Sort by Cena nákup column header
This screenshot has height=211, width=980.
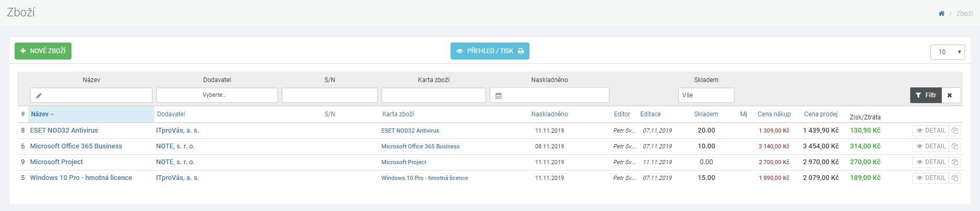click(x=774, y=114)
